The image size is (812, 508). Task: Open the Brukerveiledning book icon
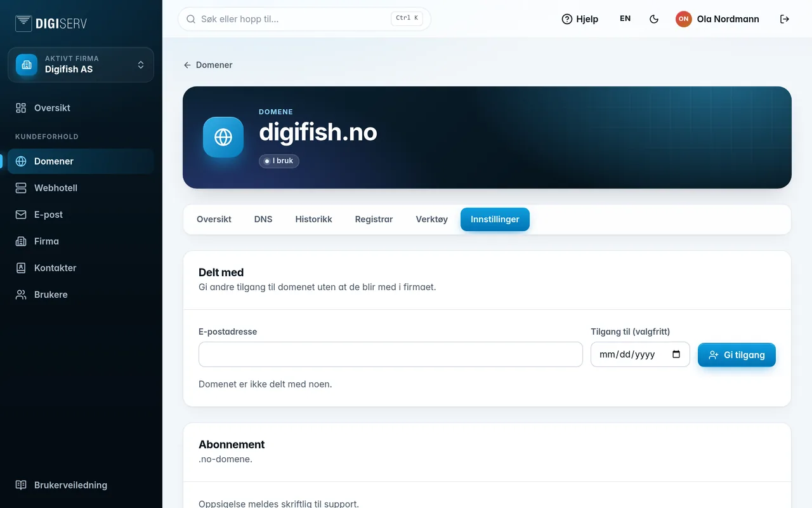click(21, 485)
